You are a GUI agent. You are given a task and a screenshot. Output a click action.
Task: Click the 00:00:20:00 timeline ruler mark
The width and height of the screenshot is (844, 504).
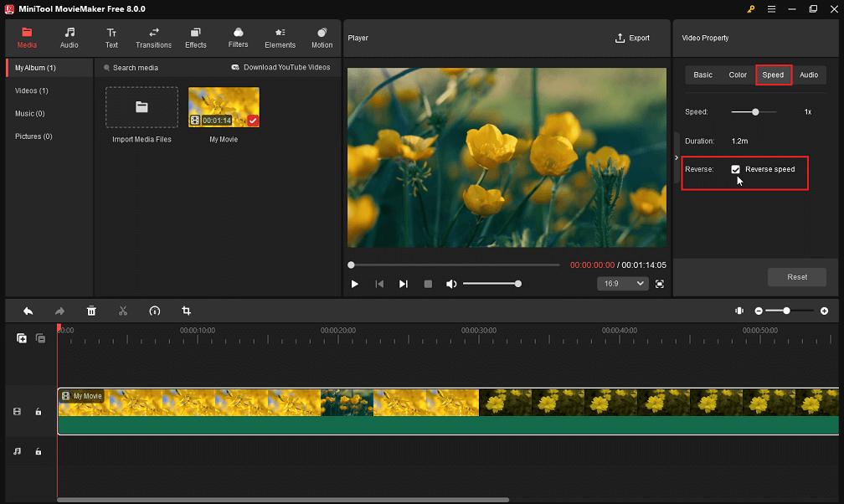click(x=338, y=330)
